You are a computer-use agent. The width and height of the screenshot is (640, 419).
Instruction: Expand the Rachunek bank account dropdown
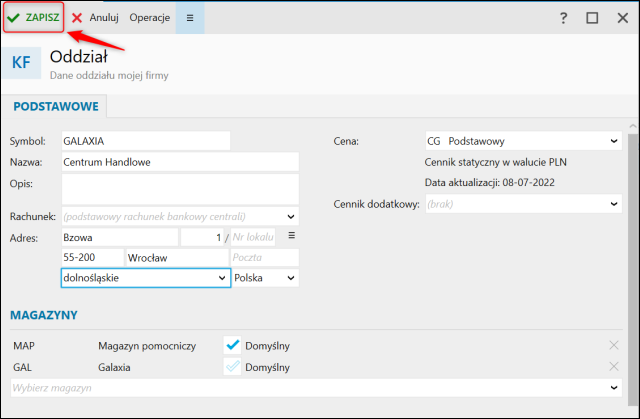click(x=291, y=215)
